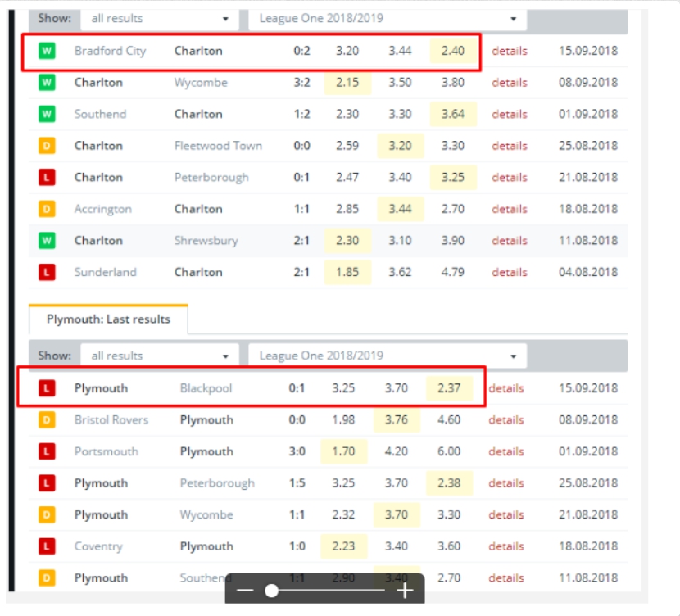The width and height of the screenshot is (680, 616).
Task: Click the 1:5 score of Plymouth–Peterborough
Action: [x=297, y=483]
